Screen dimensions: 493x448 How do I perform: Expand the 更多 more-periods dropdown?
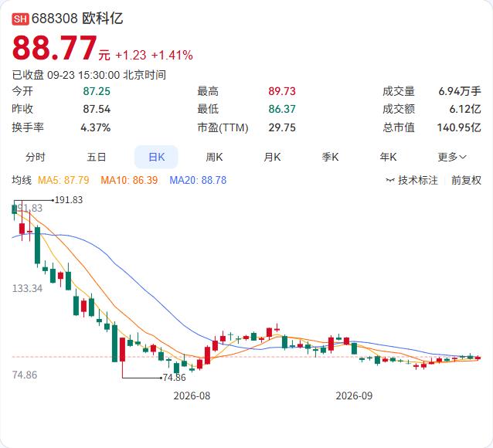452,157
